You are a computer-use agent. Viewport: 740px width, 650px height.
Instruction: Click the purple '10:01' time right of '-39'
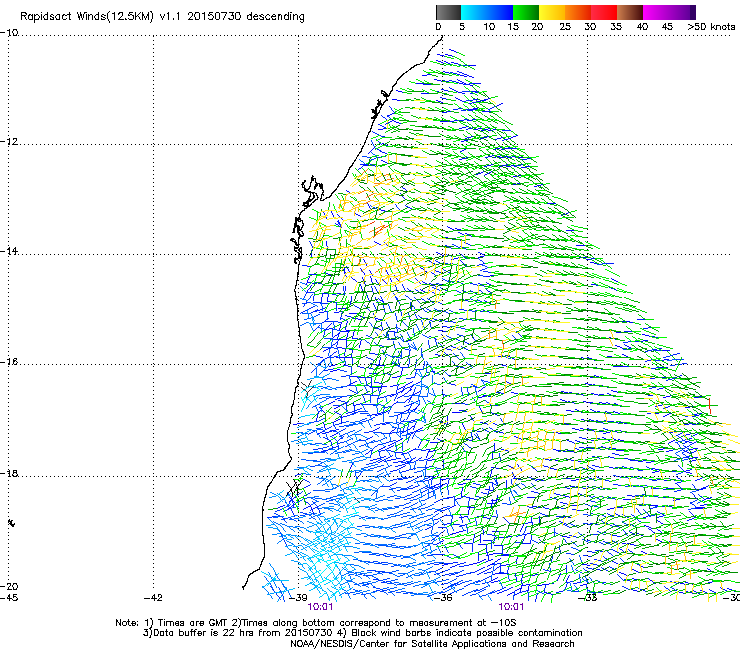click(x=320, y=607)
